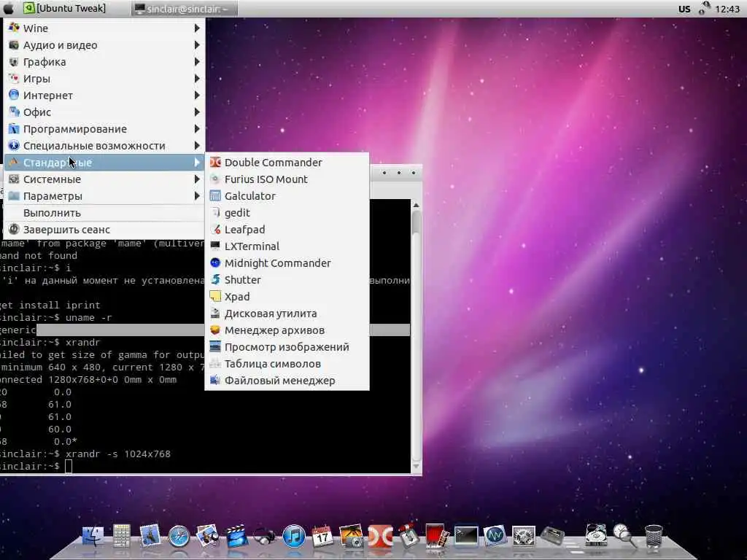Image resolution: width=747 pixels, height=560 pixels.
Task: Open the hard disk utility dock icon
Action: [x=596, y=536]
